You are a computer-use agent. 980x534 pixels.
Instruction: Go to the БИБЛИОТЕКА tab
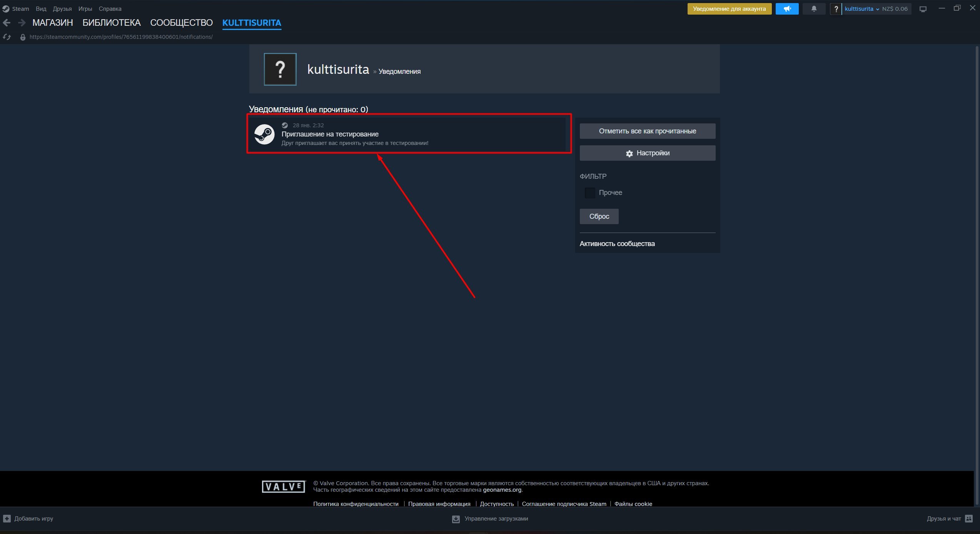point(112,23)
